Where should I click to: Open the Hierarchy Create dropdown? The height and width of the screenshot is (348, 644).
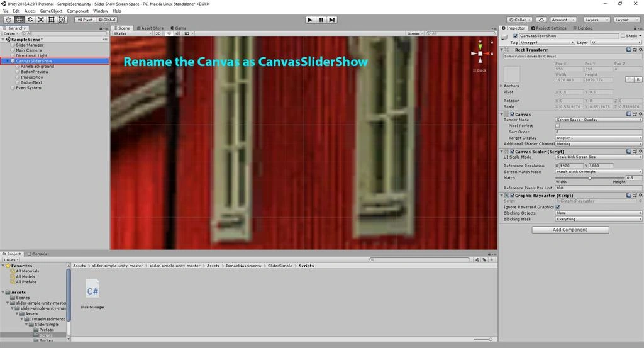(x=11, y=34)
